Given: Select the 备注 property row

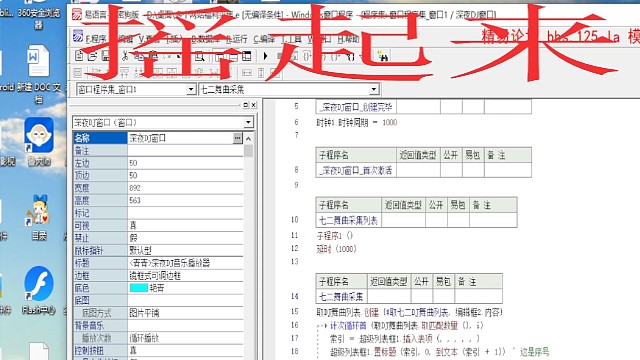Looking at the screenshot, I should tap(158, 151).
